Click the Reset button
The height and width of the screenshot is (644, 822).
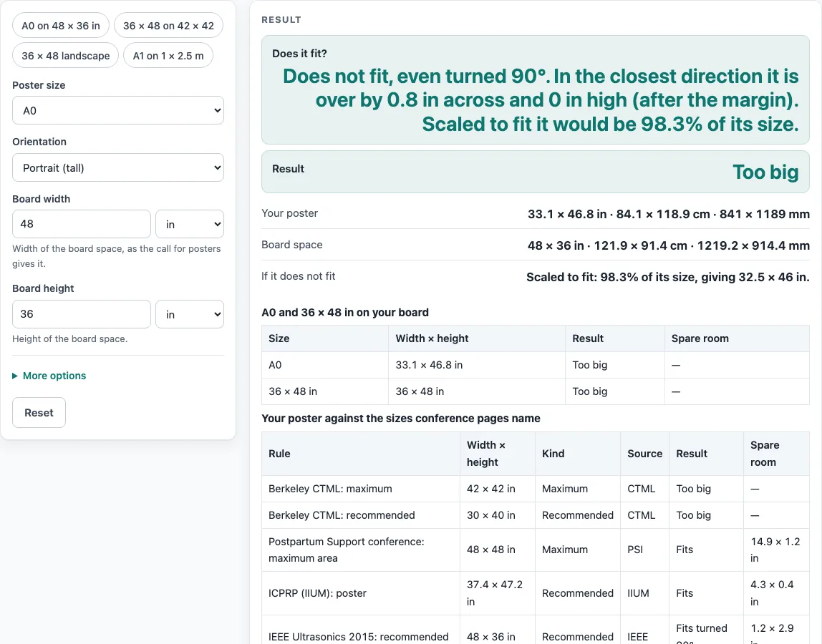click(39, 412)
